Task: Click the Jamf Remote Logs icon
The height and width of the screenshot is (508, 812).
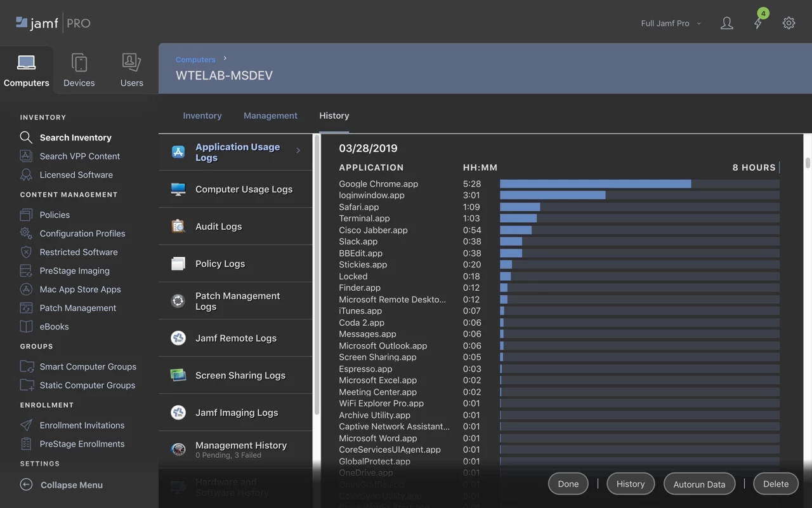Action: [178, 338]
